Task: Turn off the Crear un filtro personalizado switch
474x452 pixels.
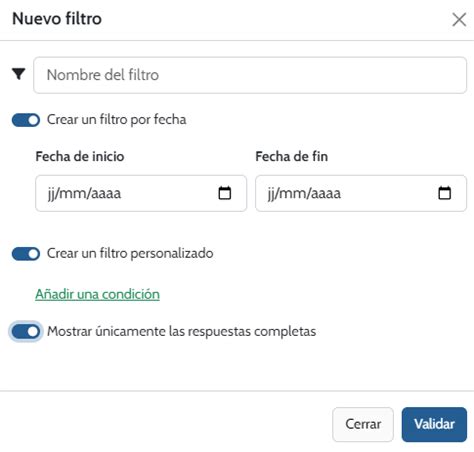Action: pyautogui.click(x=26, y=254)
